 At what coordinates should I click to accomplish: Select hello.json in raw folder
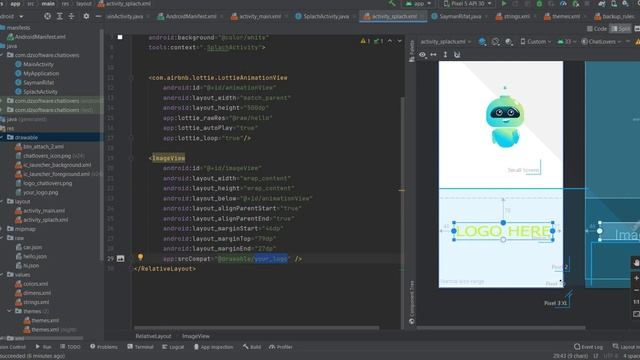click(31, 256)
